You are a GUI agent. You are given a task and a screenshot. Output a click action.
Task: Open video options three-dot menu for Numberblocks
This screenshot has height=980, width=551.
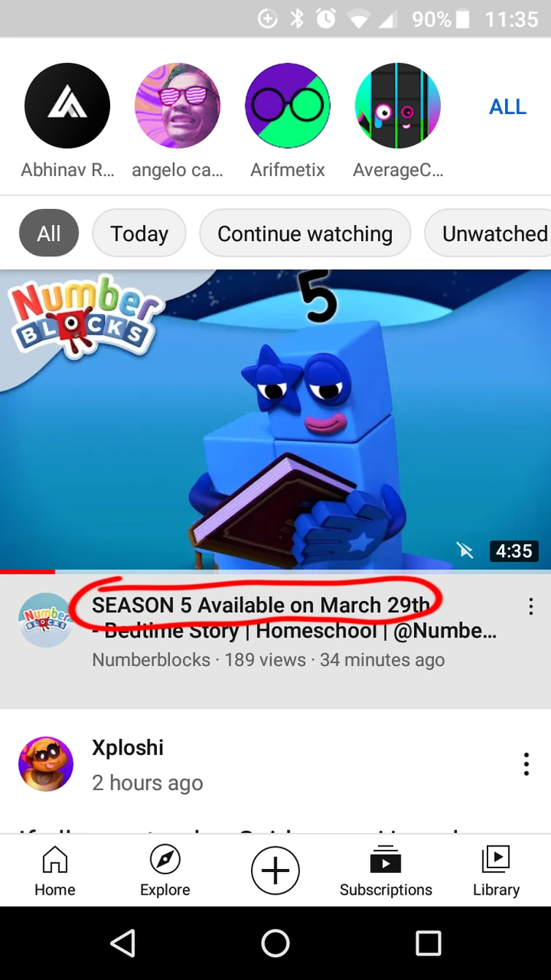531,607
